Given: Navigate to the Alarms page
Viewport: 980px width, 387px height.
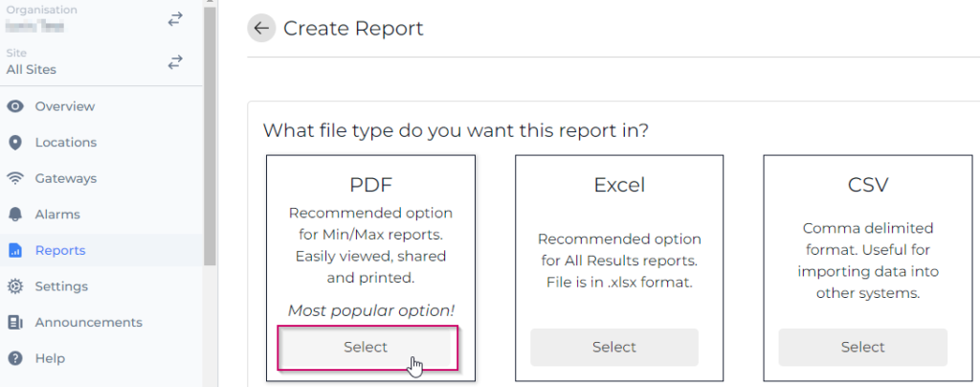Looking at the screenshot, I should pyautogui.click(x=57, y=215).
